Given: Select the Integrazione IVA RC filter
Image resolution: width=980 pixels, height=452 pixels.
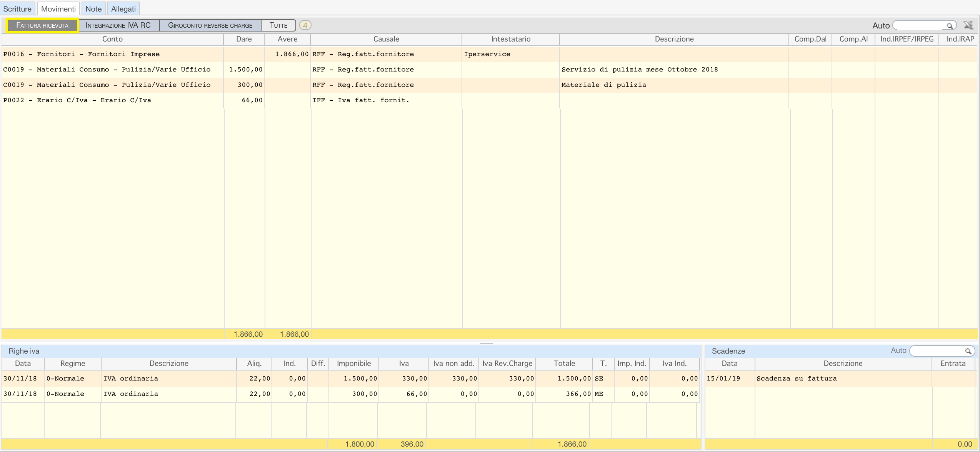Looking at the screenshot, I should (x=118, y=25).
